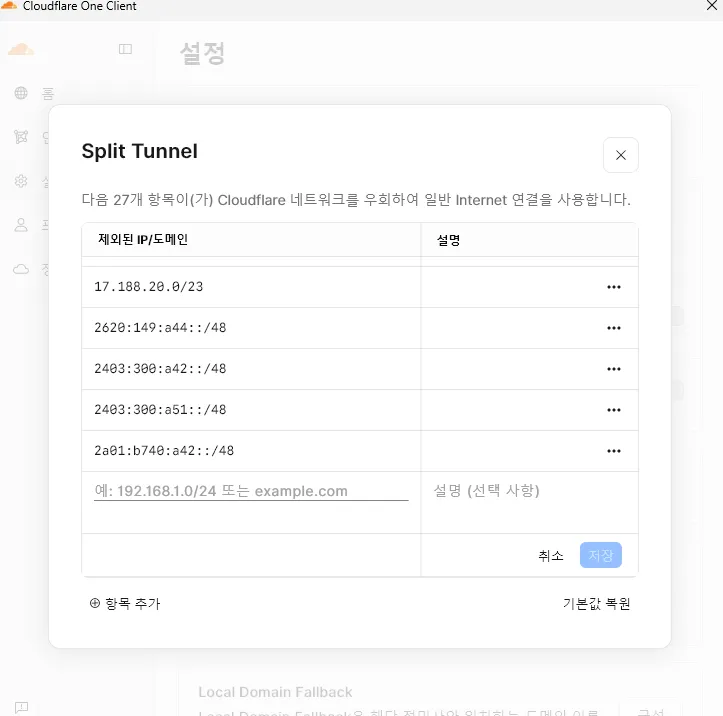This screenshot has width=723, height=716.
Task: Open options menu for 2403:300:a42::/48
Action: pyautogui.click(x=614, y=369)
